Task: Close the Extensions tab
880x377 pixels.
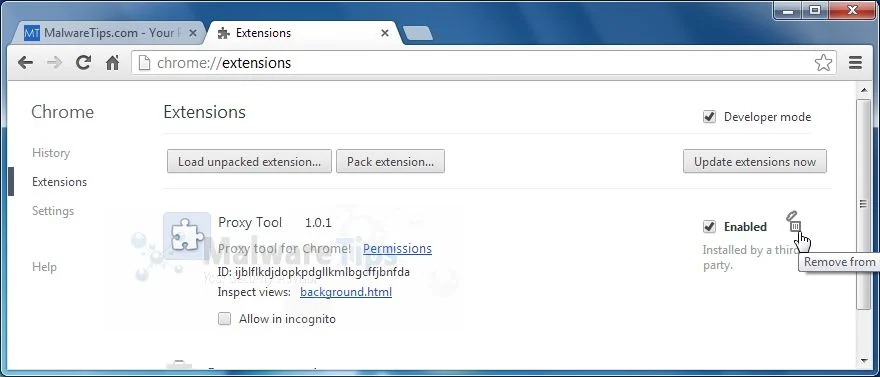Action: [x=385, y=33]
